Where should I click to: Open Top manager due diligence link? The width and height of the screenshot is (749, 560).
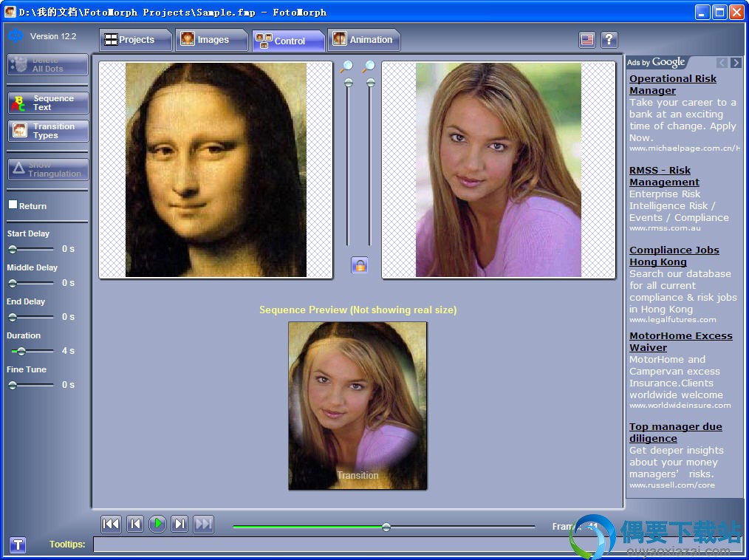[675, 432]
